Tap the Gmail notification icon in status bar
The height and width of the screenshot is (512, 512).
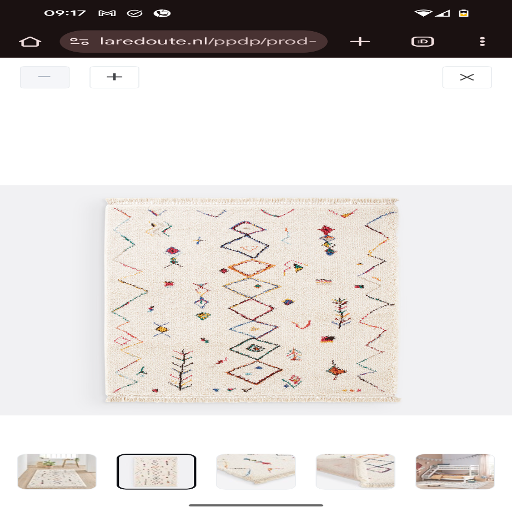click(107, 13)
